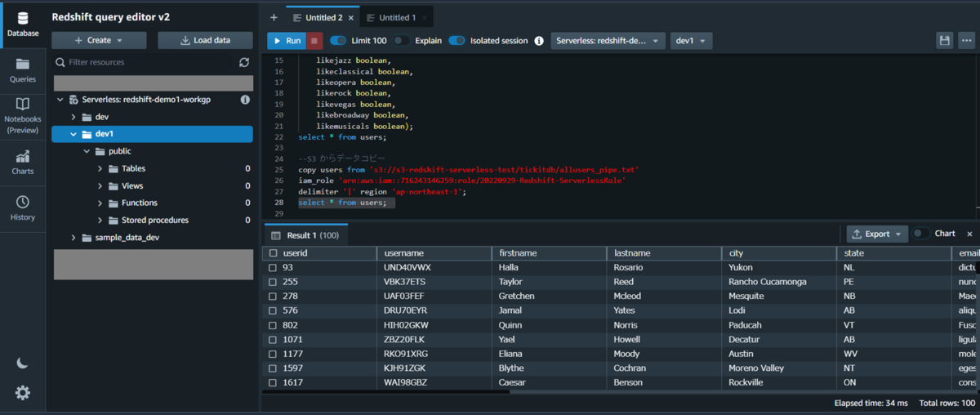This screenshot has width=980, height=415.
Task: Add a new editor tab
Action: 274,17
